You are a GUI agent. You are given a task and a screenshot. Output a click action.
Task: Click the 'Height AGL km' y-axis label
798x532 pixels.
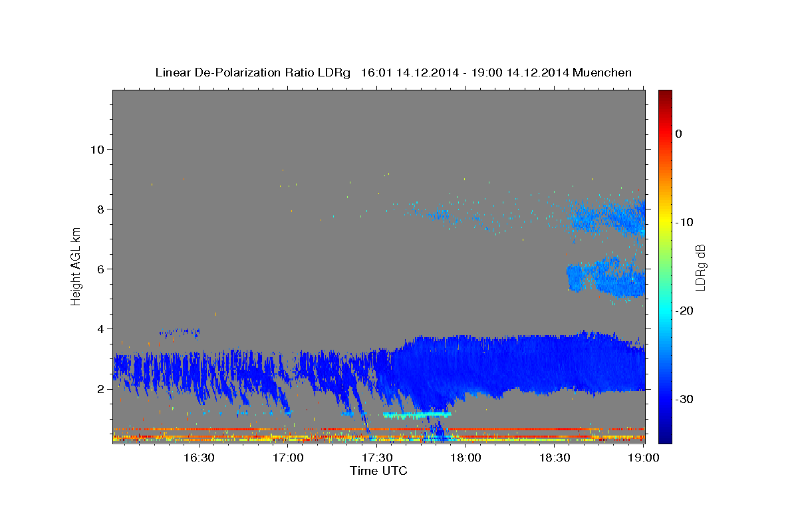76,266
